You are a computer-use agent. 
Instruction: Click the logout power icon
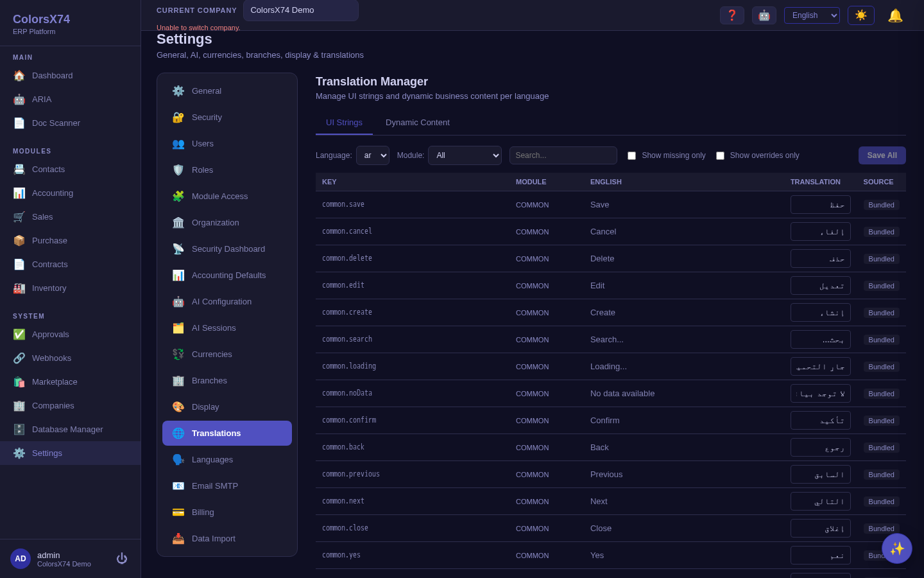(122, 559)
